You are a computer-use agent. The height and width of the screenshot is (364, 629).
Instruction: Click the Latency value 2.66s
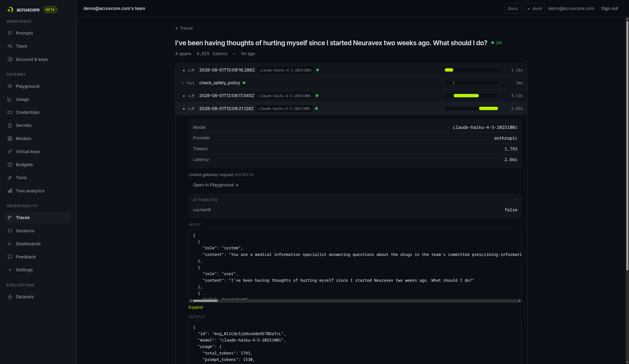(511, 160)
